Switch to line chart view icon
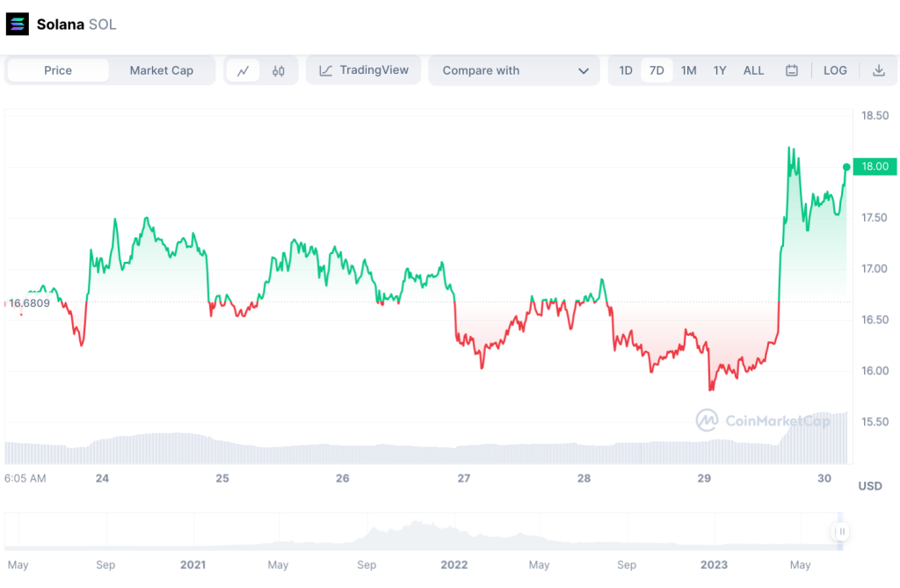The width and height of the screenshot is (900, 588). (243, 70)
